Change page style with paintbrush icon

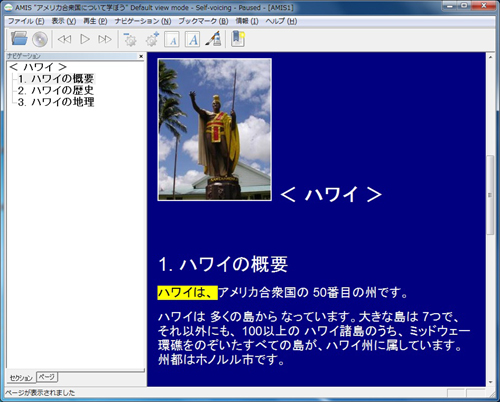coord(213,39)
